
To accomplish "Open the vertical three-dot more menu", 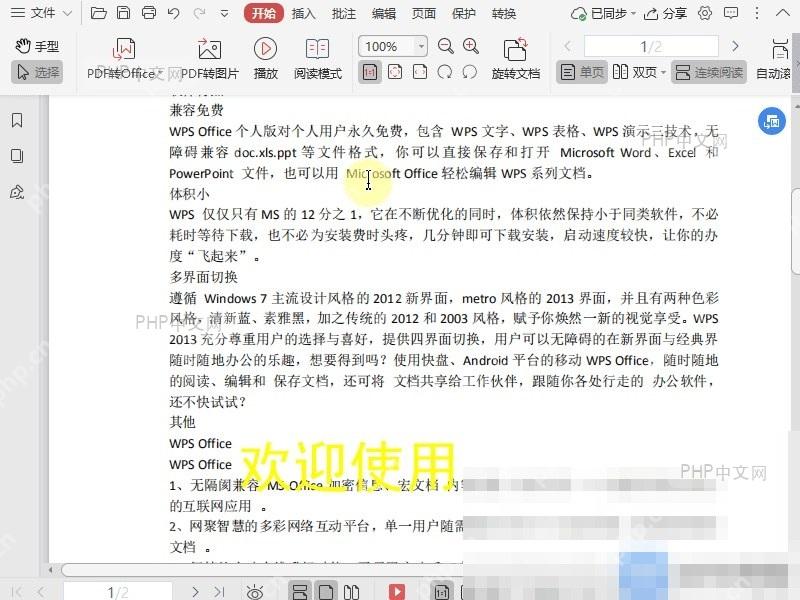I will 757,13.
